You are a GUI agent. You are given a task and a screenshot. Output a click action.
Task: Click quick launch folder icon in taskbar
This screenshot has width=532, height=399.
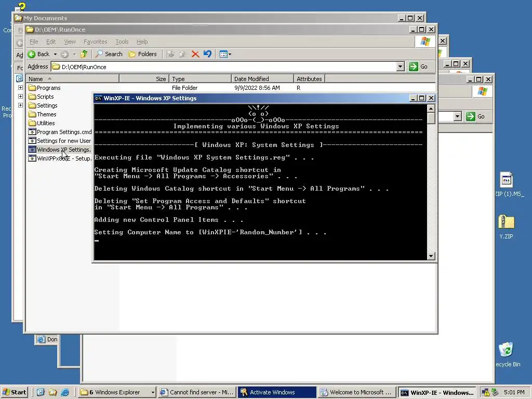52,392
